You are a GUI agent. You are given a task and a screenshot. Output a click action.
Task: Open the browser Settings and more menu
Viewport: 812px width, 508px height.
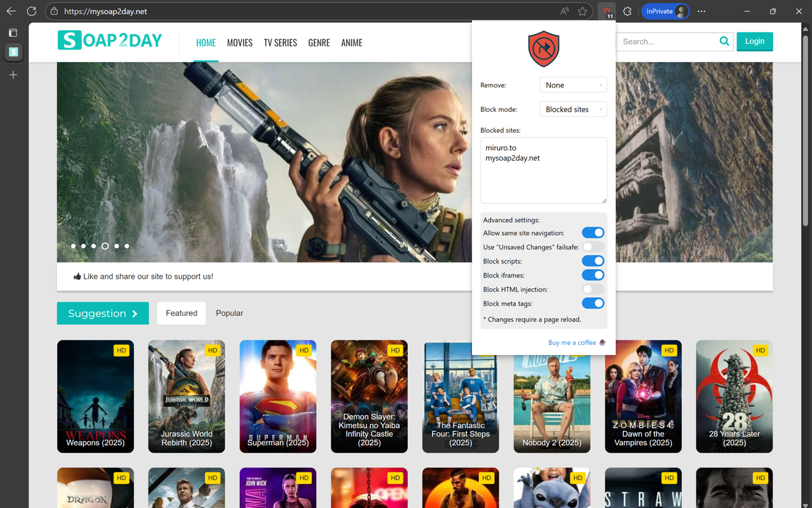tap(701, 11)
